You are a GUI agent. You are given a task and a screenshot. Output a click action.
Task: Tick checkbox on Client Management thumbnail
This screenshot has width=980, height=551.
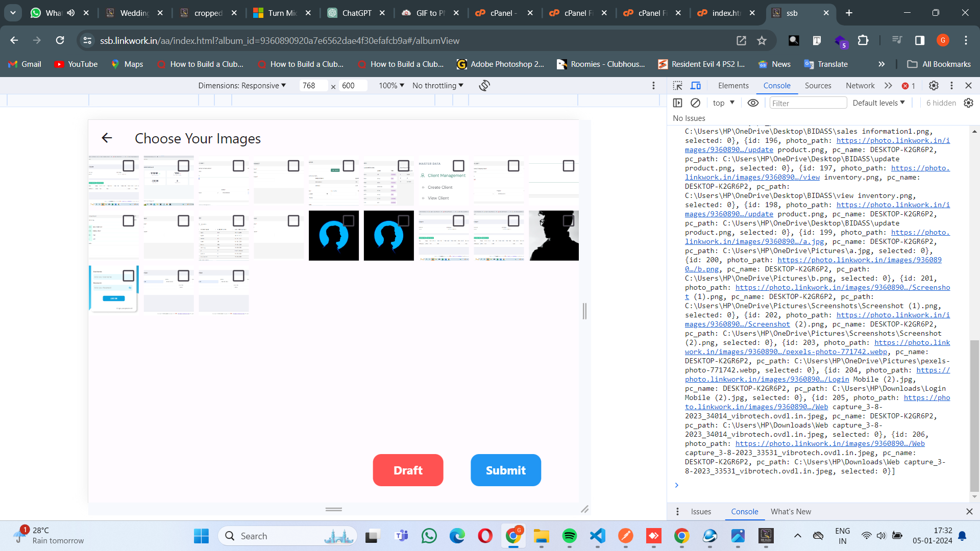pyautogui.click(x=458, y=166)
